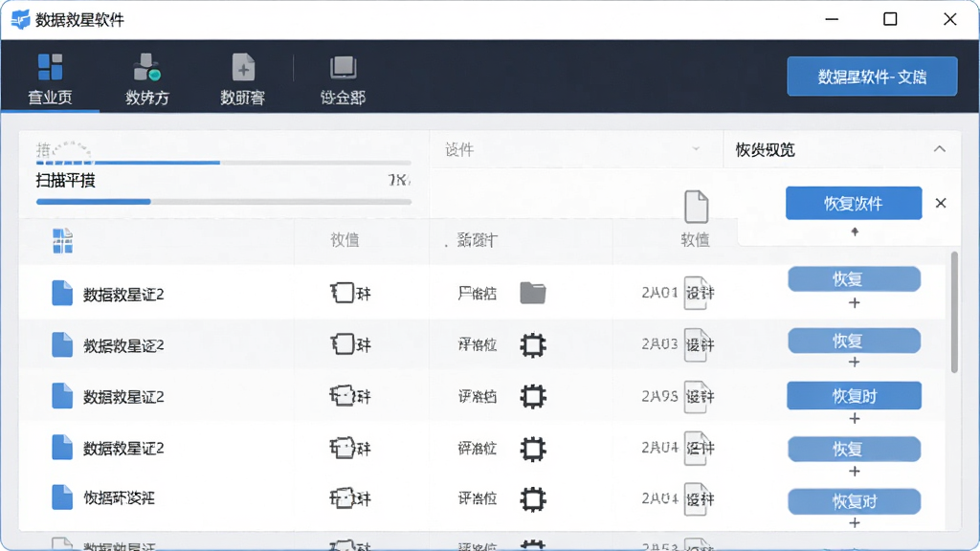This screenshot has height=551, width=980.
Task: Click the blue grid view icon in the table header
Action: 62,240
